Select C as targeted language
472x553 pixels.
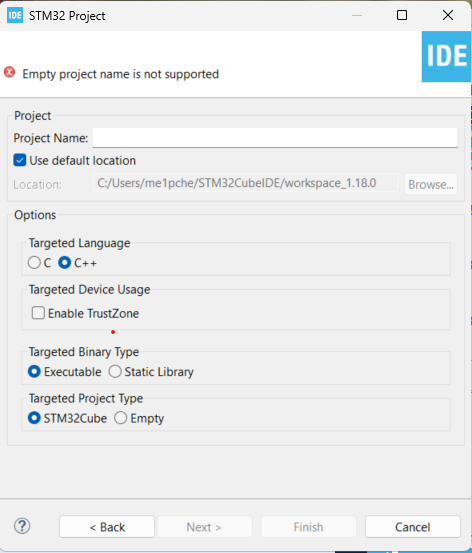point(34,263)
